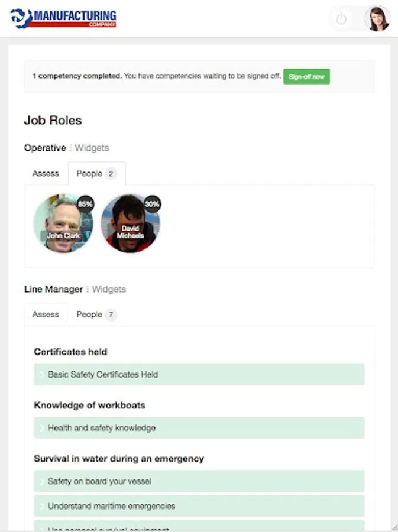The image size is (398, 532).
Task: Click the Operative job role title
Action: (45, 148)
